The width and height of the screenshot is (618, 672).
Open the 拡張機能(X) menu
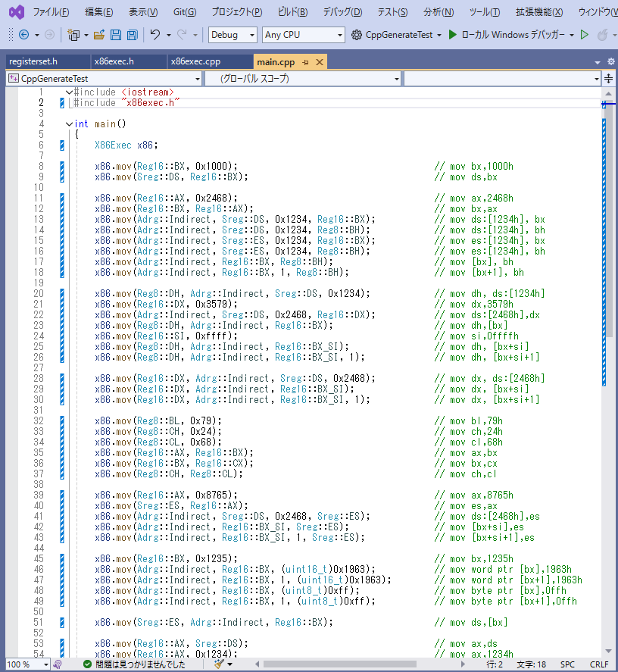tap(539, 12)
